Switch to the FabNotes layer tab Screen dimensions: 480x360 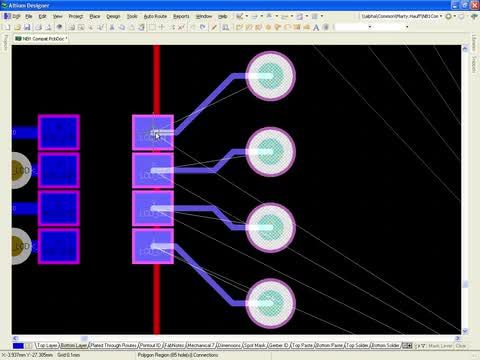coord(174,346)
